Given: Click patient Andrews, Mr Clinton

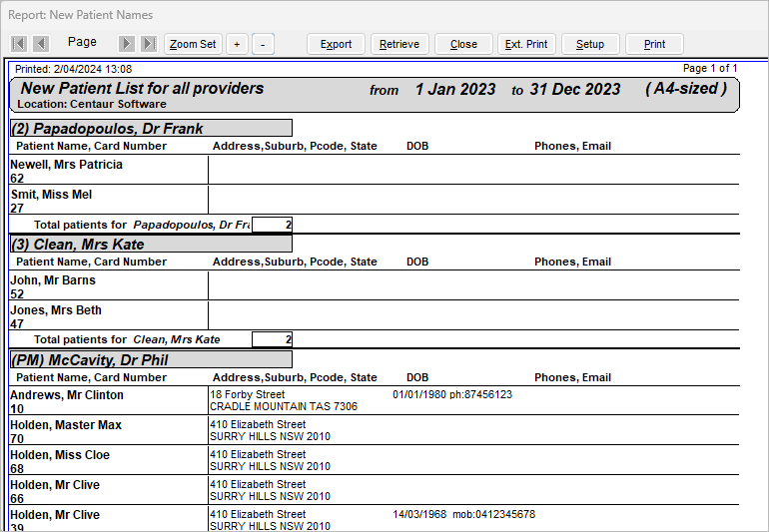Looking at the screenshot, I should [x=67, y=395].
